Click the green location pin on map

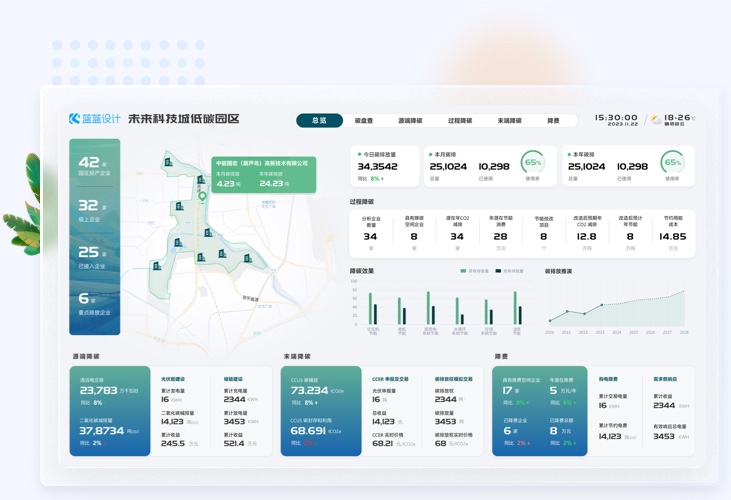click(x=201, y=197)
